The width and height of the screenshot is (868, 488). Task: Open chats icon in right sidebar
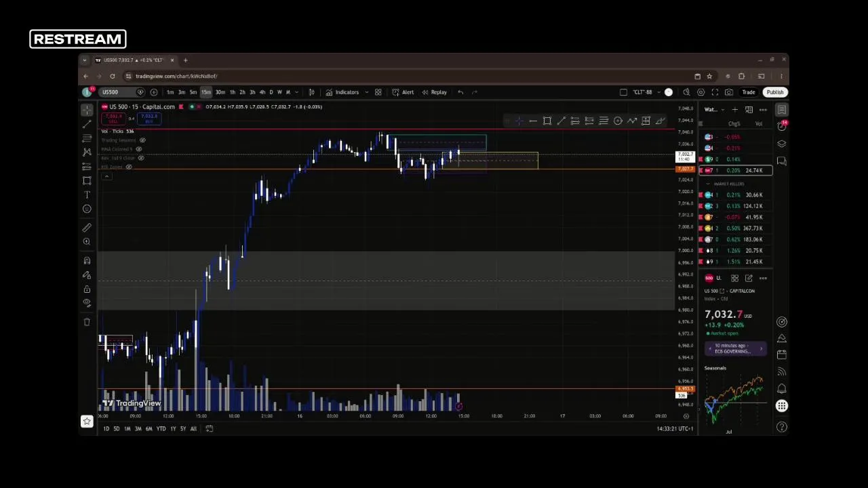[x=782, y=161]
